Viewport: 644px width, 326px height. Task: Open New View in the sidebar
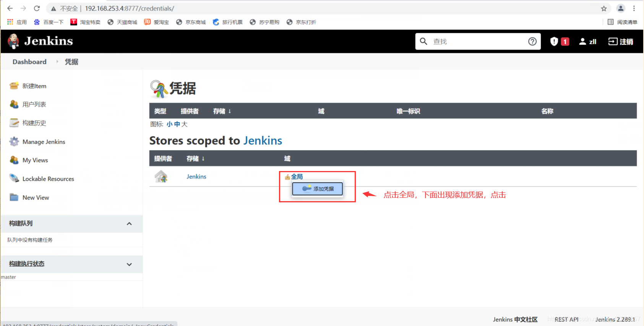click(x=36, y=197)
